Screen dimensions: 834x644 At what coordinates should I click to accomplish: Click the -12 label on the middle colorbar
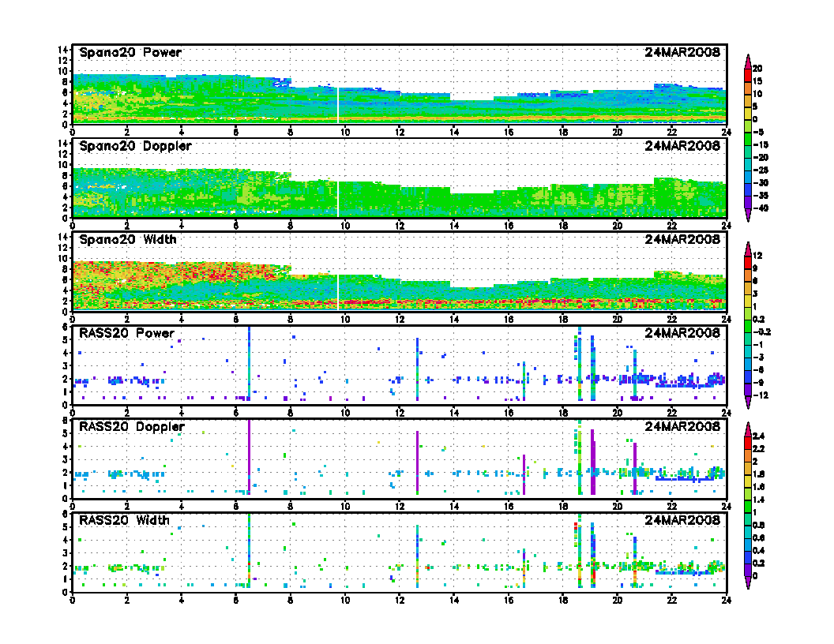(761, 395)
